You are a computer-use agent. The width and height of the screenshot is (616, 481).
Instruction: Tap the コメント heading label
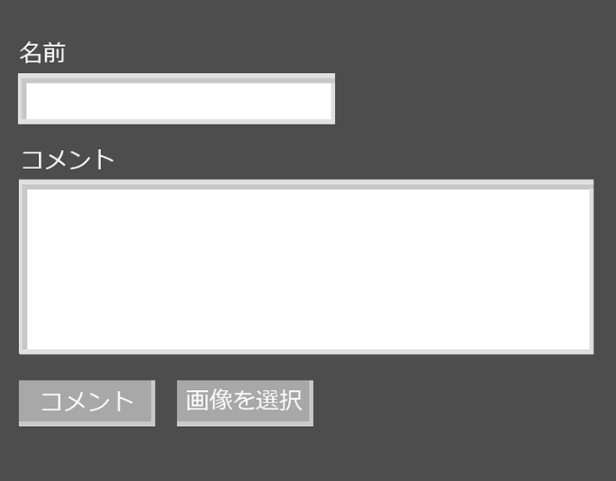pyautogui.click(x=68, y=160)
